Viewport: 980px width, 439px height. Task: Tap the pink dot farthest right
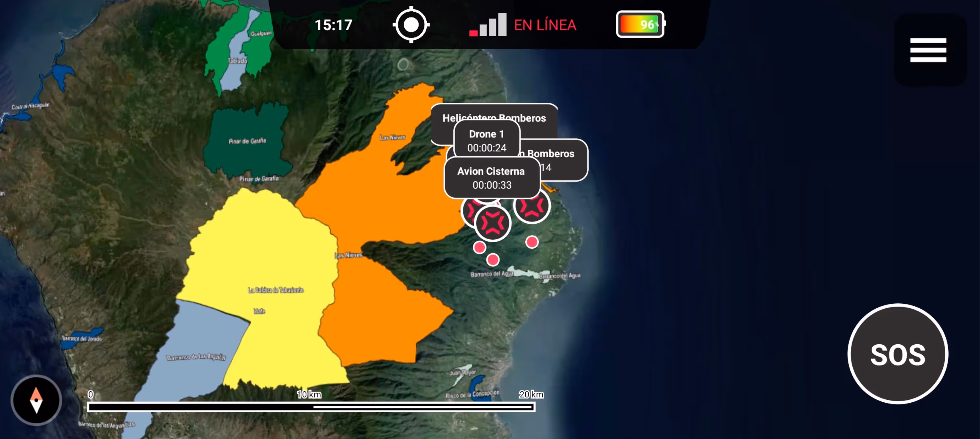click(532, 242)
